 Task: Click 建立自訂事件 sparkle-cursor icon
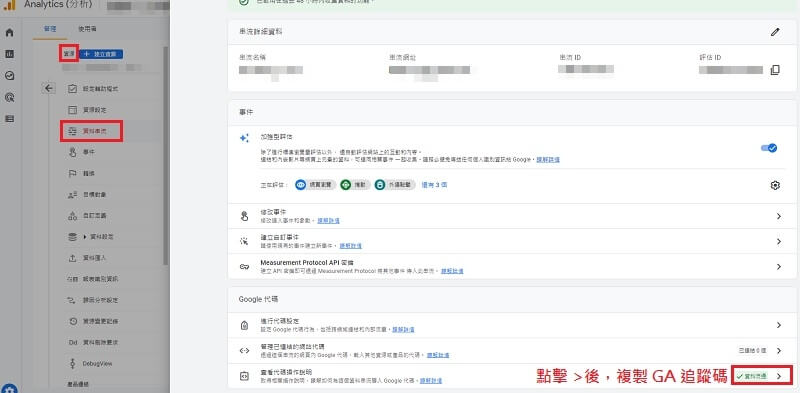[x=244, y=241]
